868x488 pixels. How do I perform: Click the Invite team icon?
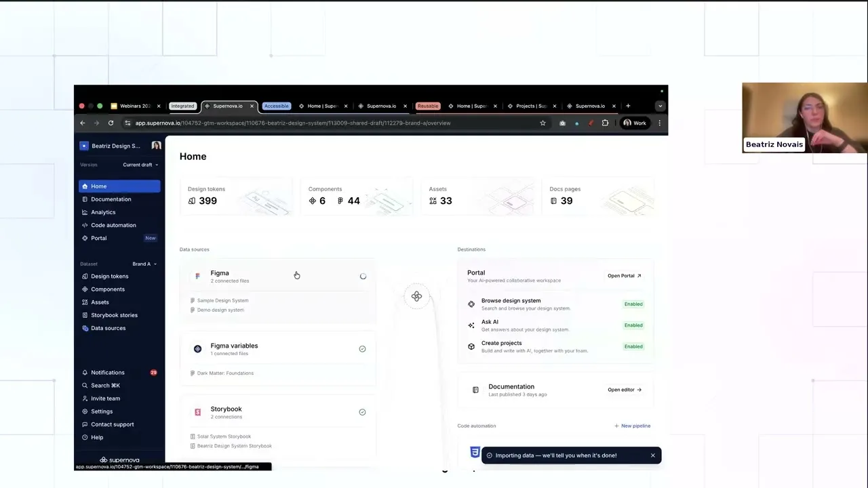click(85, 399)
